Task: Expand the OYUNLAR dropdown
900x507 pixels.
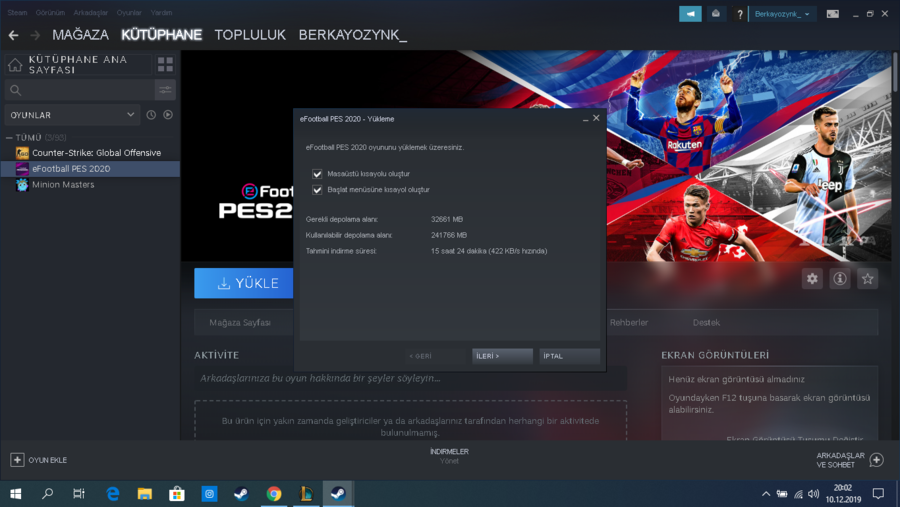Action: 72,115
